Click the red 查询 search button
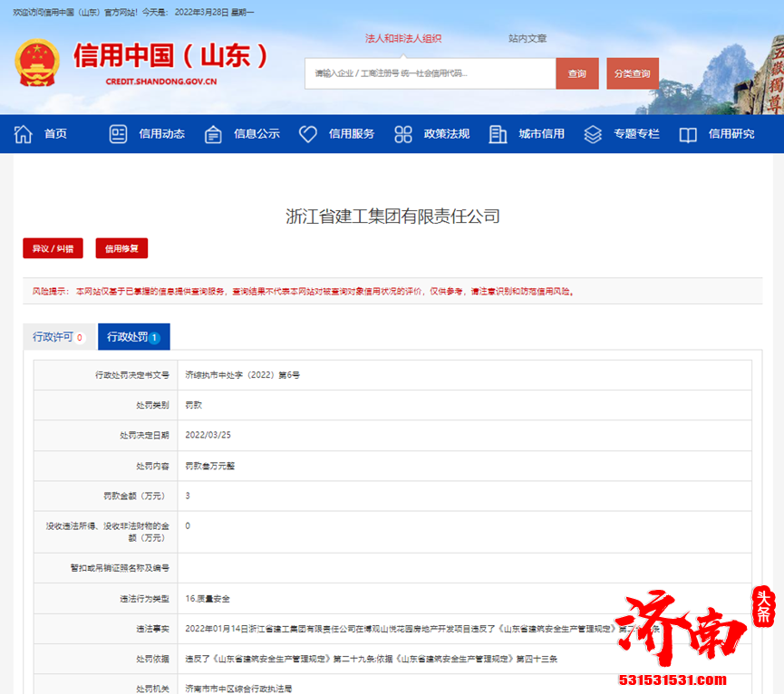 pyautogui.click(x=577, y=73)
